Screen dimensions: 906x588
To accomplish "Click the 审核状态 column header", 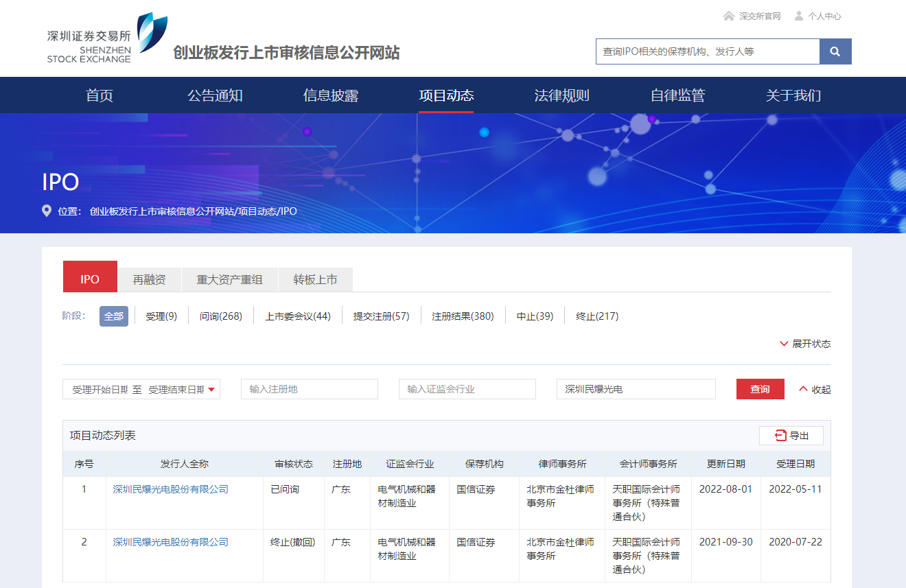I will click(294, 464).
